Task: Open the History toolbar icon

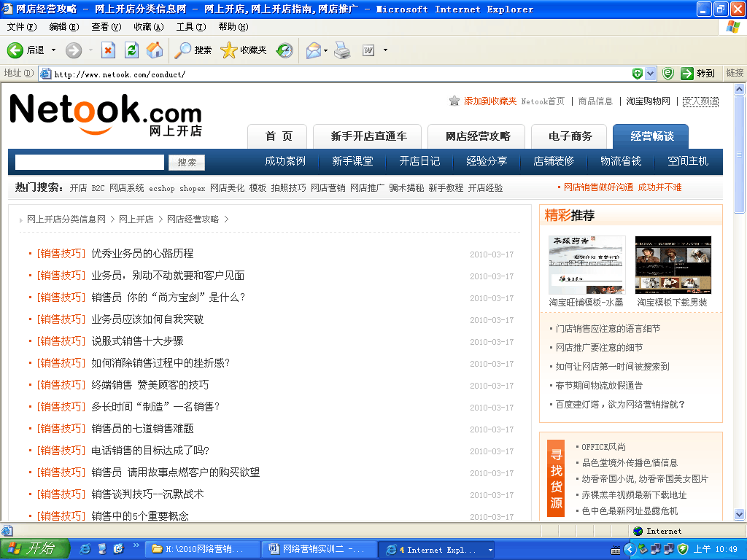Action: click(x=285, y=50)
